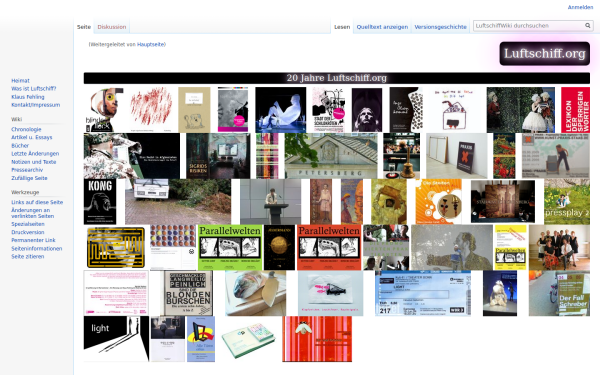Open the Seite zitieren link
This screenshot has height=375, width=600.
coord(28,257)
